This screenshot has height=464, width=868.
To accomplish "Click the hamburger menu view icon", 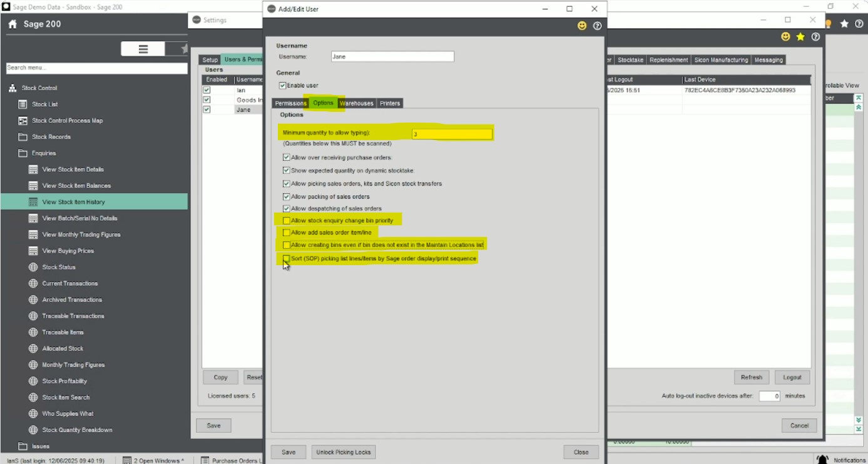I will click(x=143, y=49).
